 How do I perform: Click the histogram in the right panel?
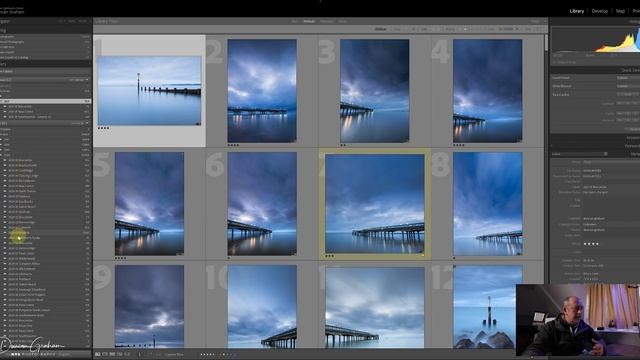click(596, 40)
